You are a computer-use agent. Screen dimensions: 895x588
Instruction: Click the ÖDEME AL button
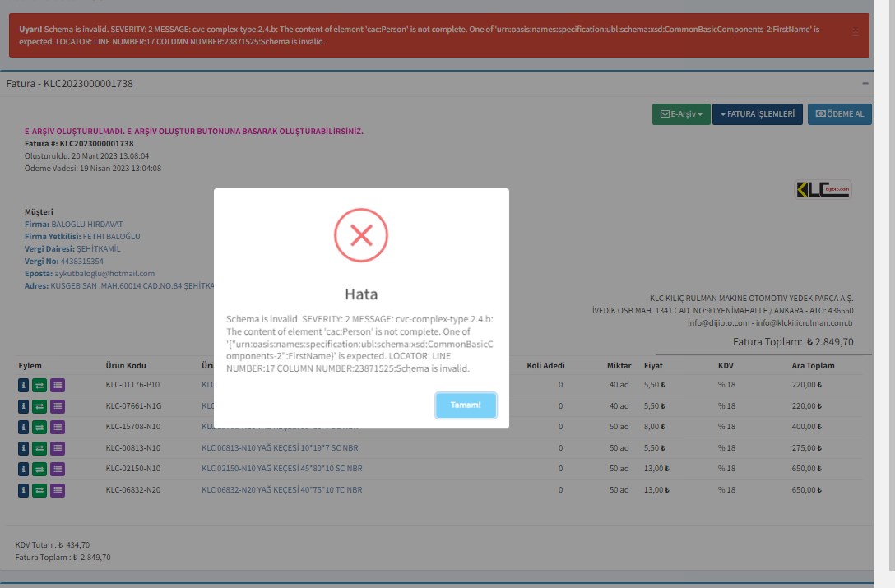pos(839,114)
